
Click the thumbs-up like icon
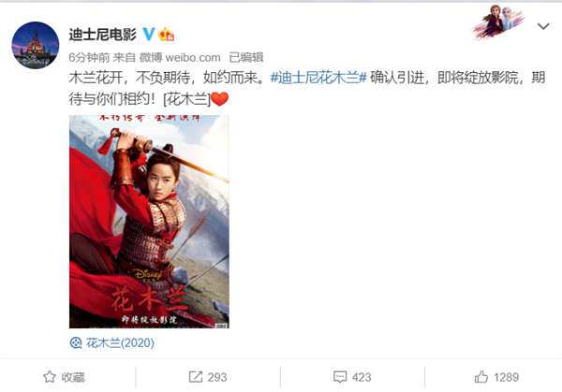481,377
